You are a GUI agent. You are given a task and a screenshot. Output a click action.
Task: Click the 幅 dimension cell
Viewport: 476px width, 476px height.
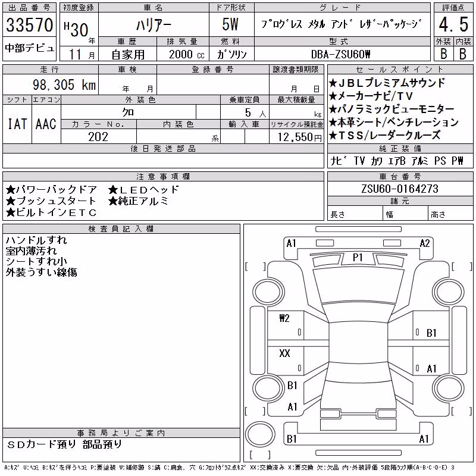pyautogui.click(x=405, y=213)
